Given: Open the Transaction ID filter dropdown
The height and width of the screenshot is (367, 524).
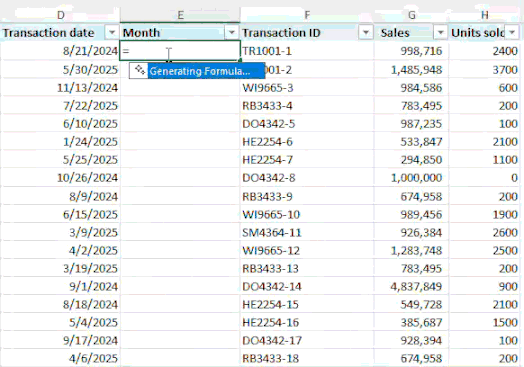Looking at the screenshot, I should coord(366,32).
